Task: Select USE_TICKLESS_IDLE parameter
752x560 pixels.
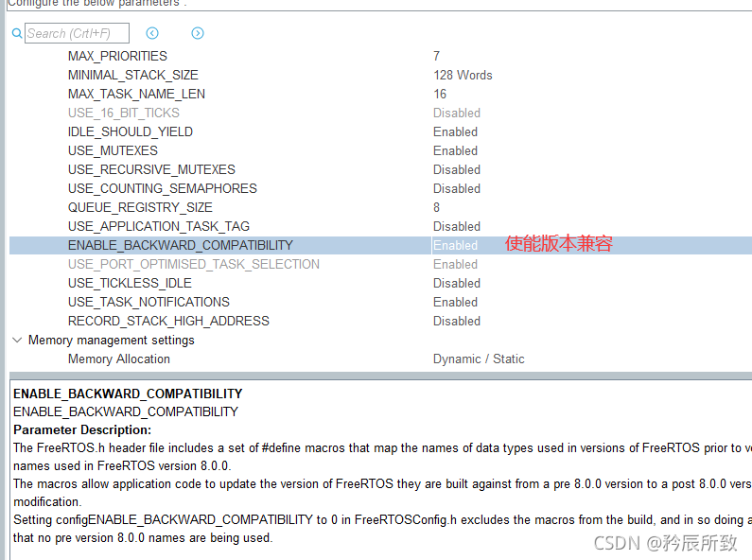Action: tap(130, 284)
